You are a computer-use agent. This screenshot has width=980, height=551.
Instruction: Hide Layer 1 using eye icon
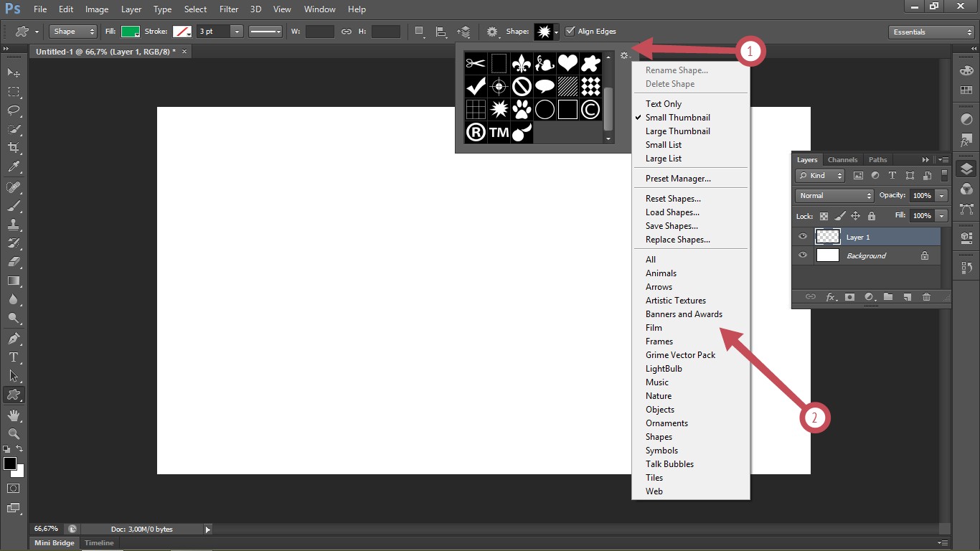[x=803, y=237]
